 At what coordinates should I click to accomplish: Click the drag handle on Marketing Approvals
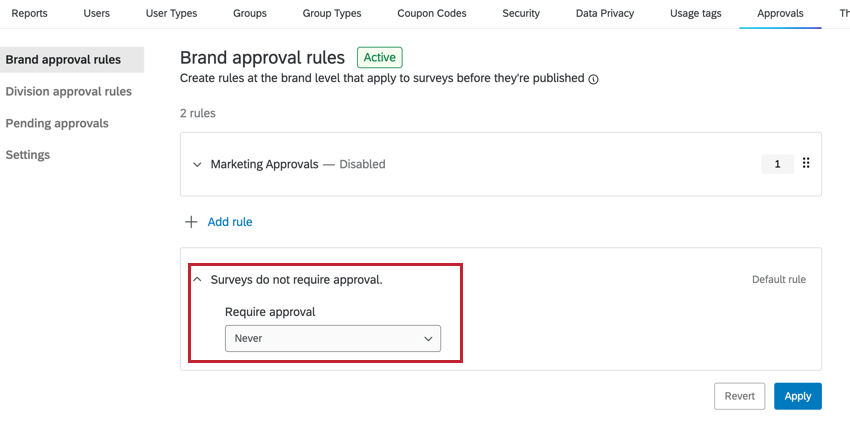[806, 164]
